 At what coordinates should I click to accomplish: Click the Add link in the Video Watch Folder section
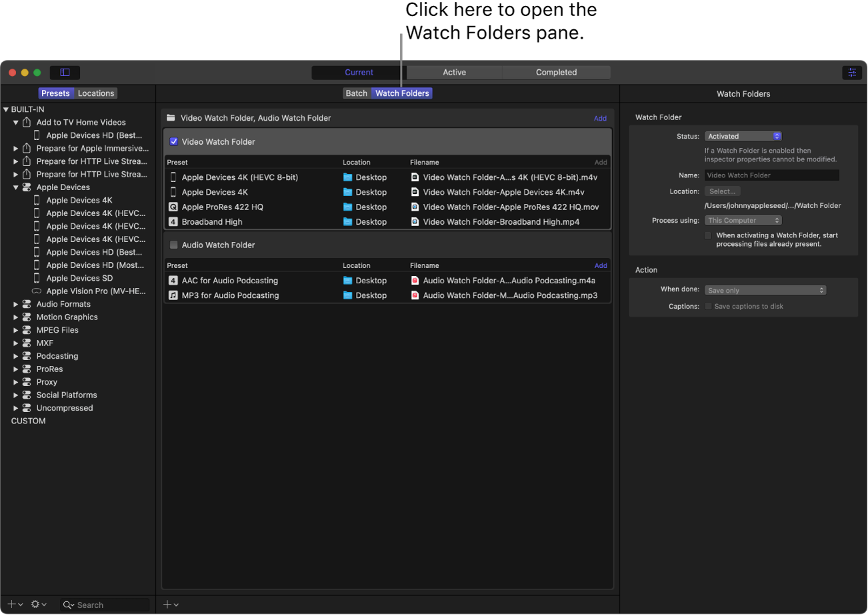(600, 162)
